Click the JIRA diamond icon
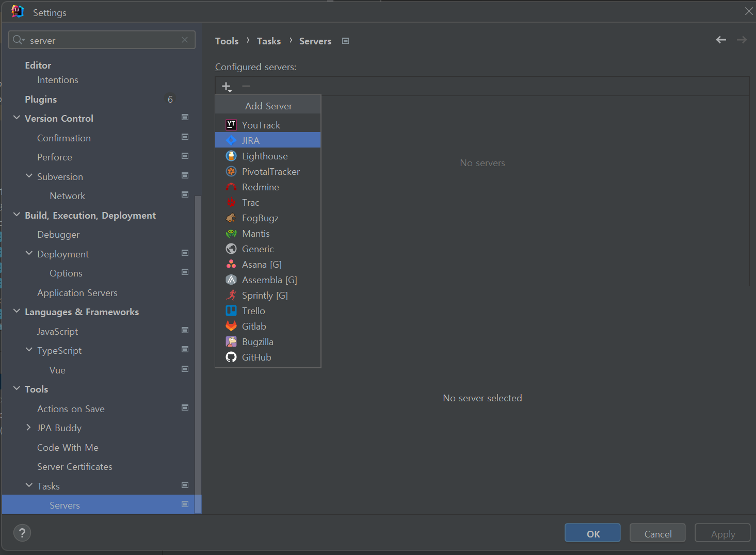Image resolution: width=756 pixels, height=555 pixels. pos(231,140)
